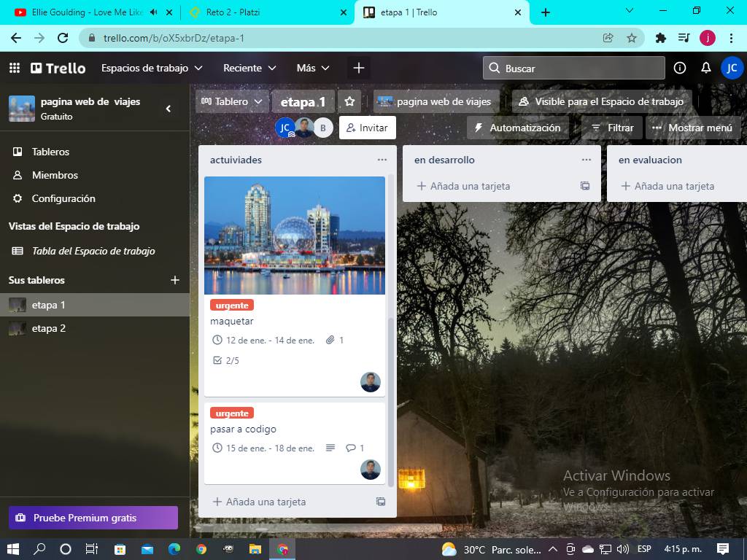The height and width of the screenshot is (560, 747).
Task: Click member avatar on maquetar card
Action: point(371,382)
